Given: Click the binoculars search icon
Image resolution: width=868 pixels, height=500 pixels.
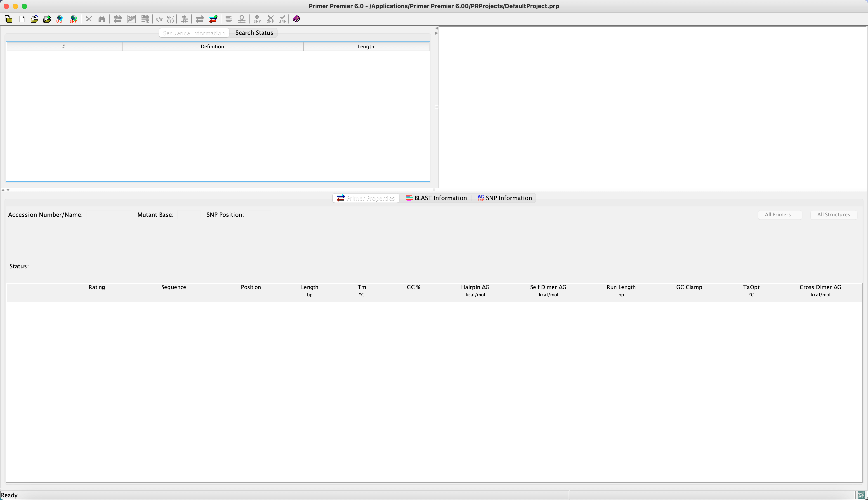Looking at the screenshot, I should [102, 19].
